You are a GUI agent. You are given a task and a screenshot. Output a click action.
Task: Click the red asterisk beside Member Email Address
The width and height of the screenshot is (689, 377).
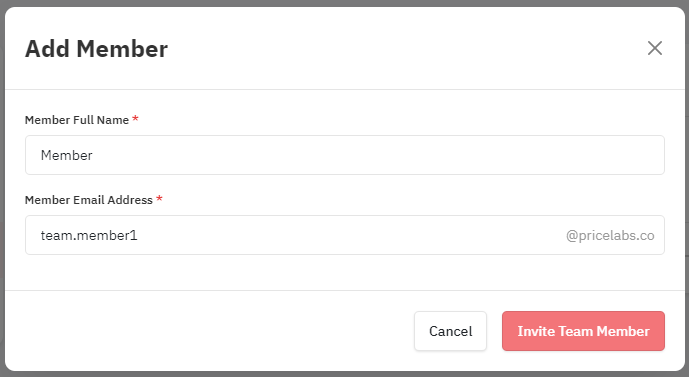(160, 199)
